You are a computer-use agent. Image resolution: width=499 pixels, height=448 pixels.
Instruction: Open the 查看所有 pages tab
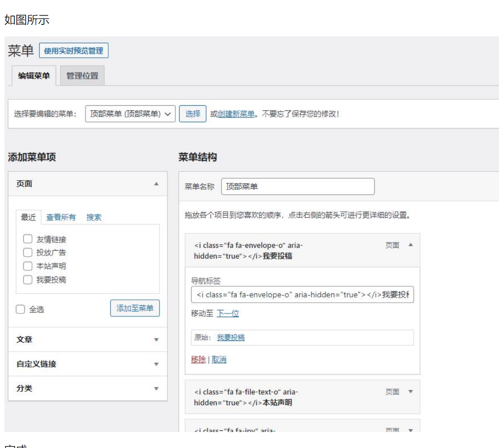[x=61, y=217]
